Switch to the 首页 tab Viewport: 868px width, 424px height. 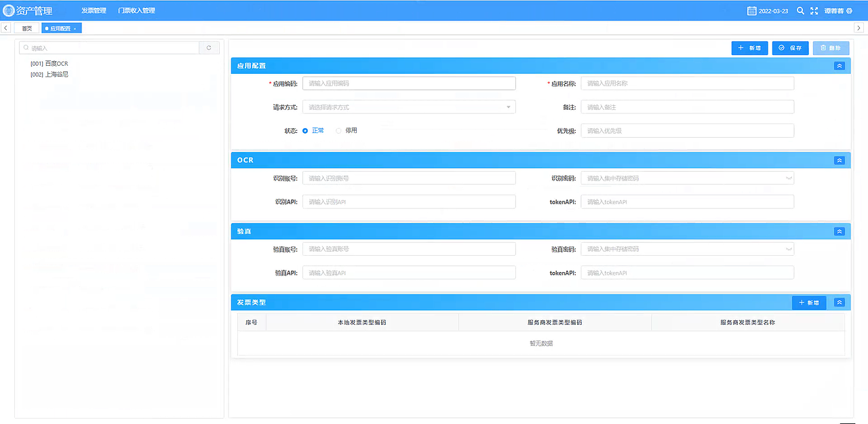tap(27, 28)
